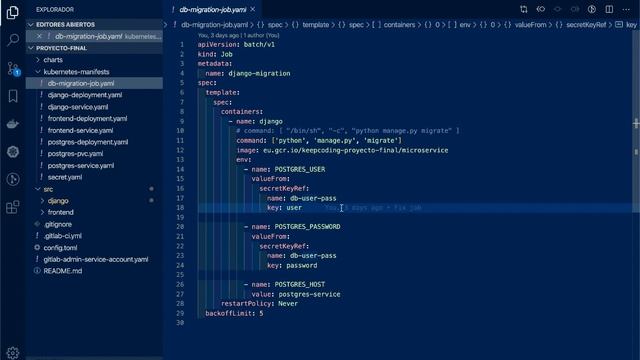Open postgres-deployment.yaml file
This screenshot has height=360, width=640.
tap(88, 142)
